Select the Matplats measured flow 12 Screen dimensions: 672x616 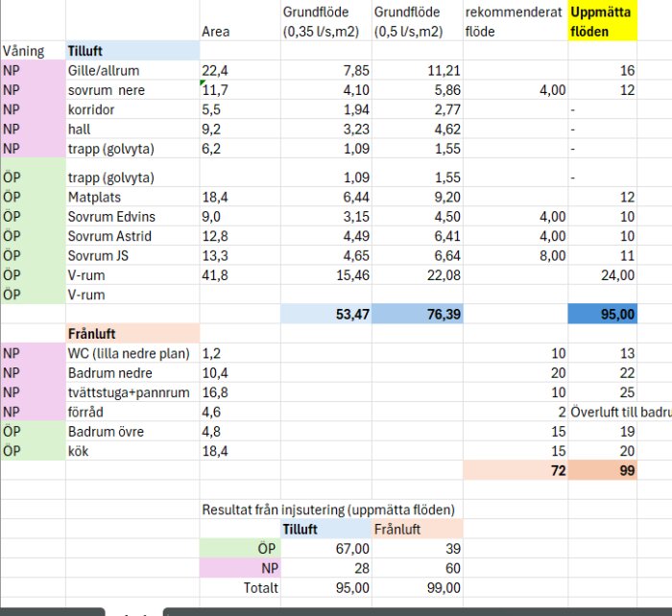point(602,197)
